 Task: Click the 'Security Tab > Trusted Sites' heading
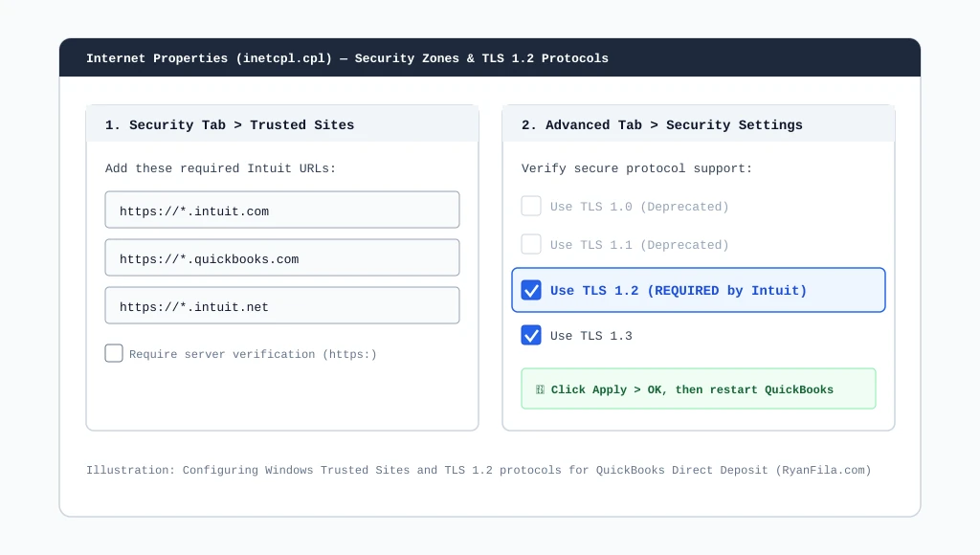point(230,125)
